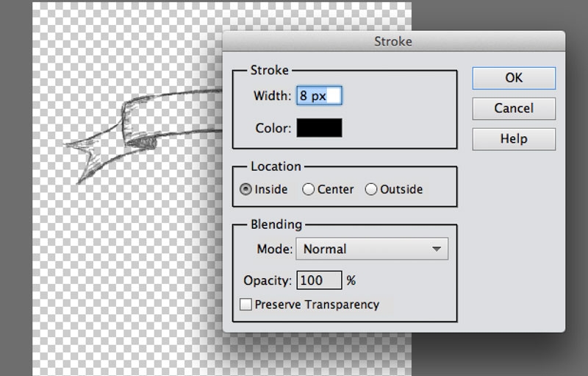
Task: Open the black stroke Color swatch
Action: pos(319,128)
